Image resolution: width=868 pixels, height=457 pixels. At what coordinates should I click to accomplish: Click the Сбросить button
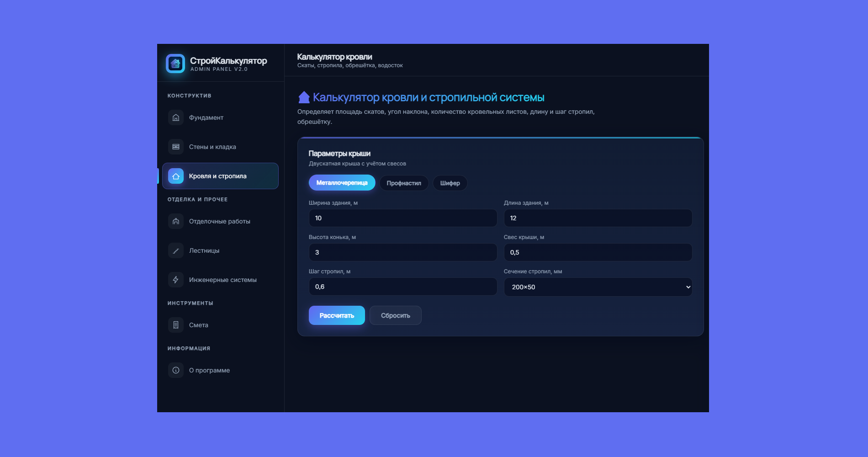(395, 315)
